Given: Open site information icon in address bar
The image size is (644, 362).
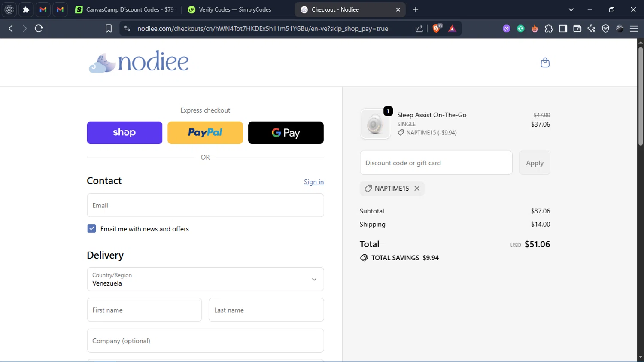Looking at the screenshot, I should (127, 28).
